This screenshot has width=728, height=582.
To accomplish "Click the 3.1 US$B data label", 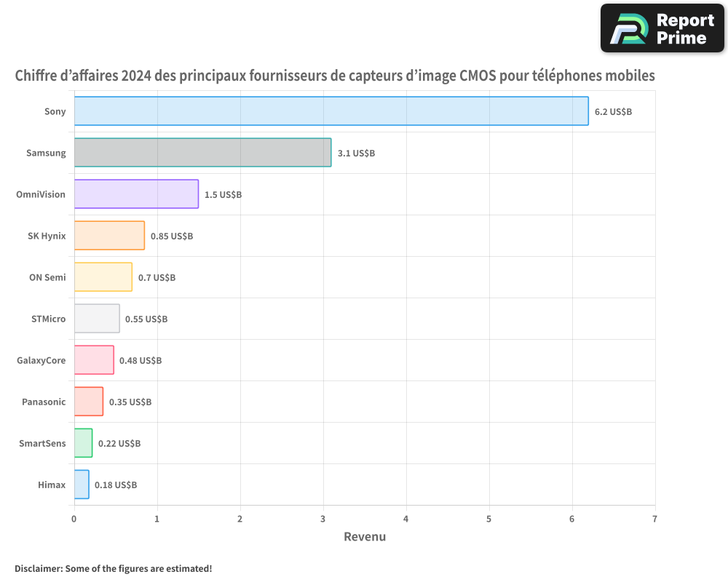I will click(356, 153).
